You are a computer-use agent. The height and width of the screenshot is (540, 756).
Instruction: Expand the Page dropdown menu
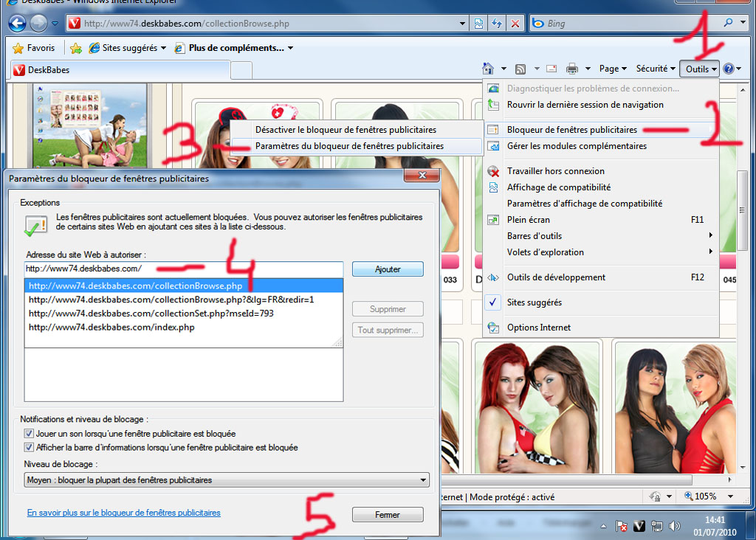coord(613,69)
